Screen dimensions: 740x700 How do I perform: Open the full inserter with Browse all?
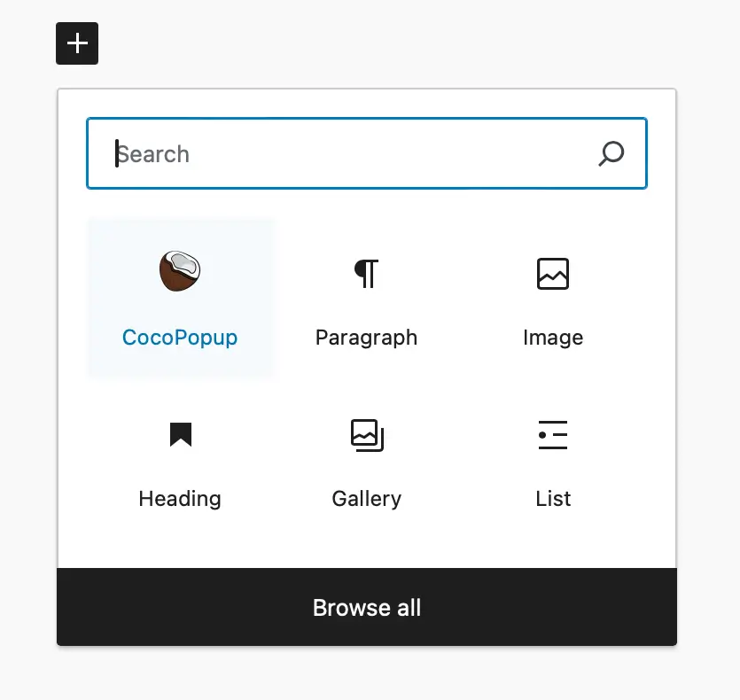(x=367, y=608)
